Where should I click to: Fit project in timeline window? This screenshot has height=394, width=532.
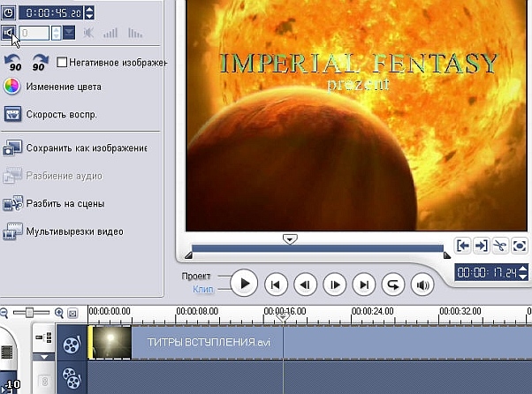[72, 313]
